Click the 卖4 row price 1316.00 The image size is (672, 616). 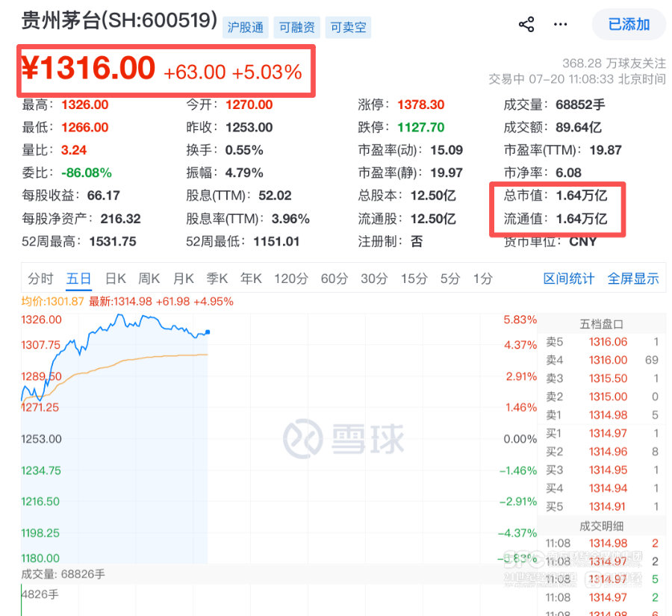[608, 360]
